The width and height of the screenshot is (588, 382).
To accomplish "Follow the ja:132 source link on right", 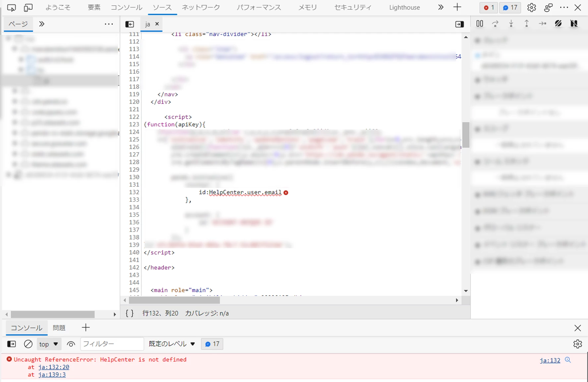I will 550,360.
